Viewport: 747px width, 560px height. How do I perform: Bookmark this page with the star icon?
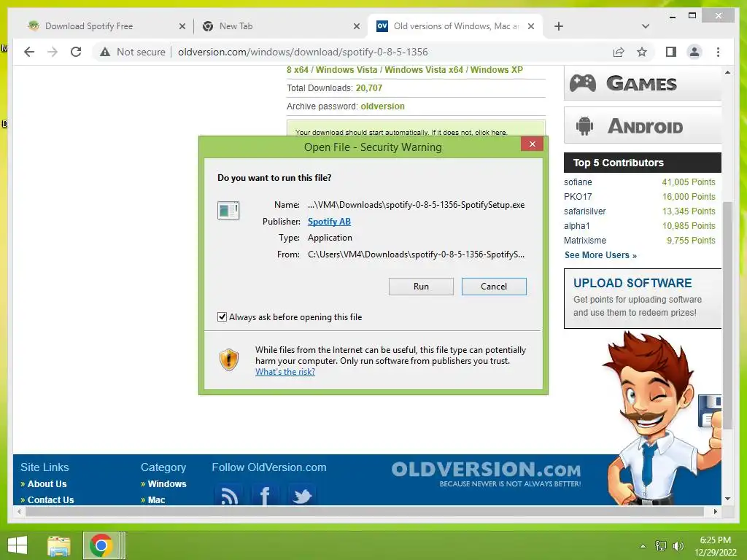[x=642, y=52]
